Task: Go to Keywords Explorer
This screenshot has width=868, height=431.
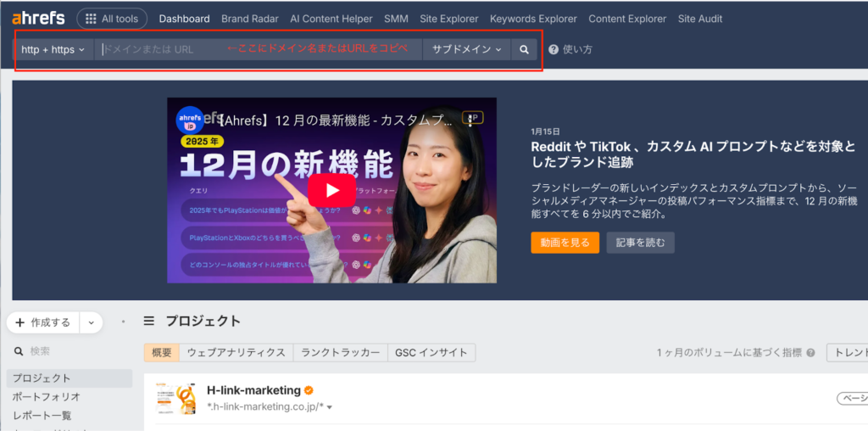Action: click(533, 19)
